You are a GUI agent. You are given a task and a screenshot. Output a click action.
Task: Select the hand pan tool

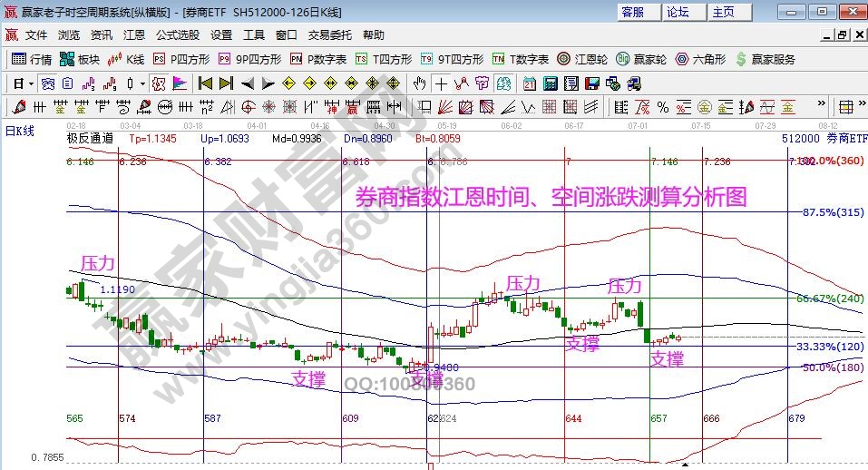(x=419, y=83)
